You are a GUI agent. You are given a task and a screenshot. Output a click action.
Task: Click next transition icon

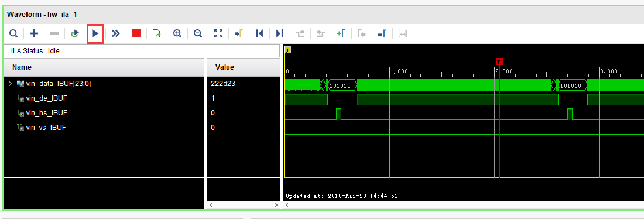(321, 34)
